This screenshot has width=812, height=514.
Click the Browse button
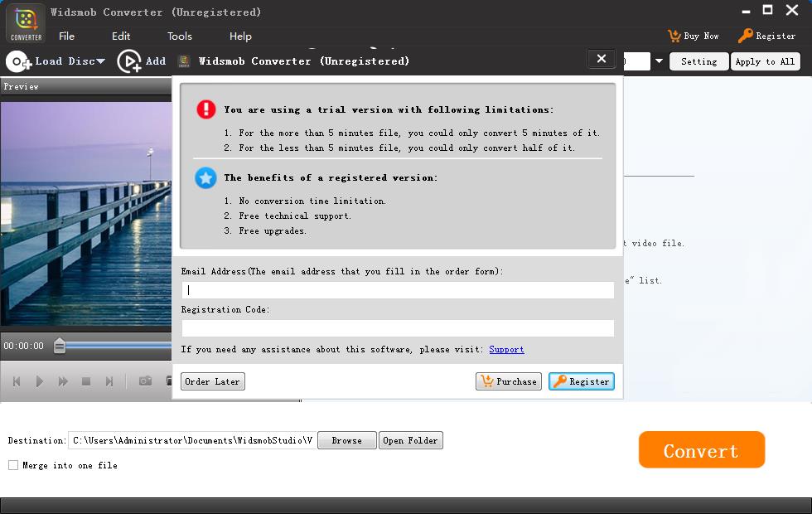347,440
